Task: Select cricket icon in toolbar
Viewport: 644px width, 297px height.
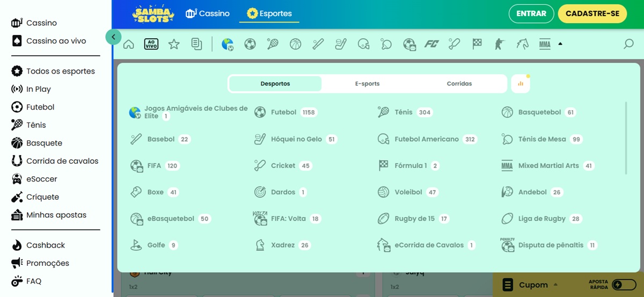Action: click(455, 44)
